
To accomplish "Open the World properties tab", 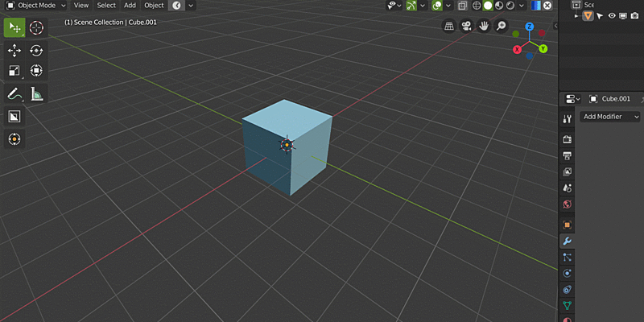I will pyautogui.click(x=568, y=205).
